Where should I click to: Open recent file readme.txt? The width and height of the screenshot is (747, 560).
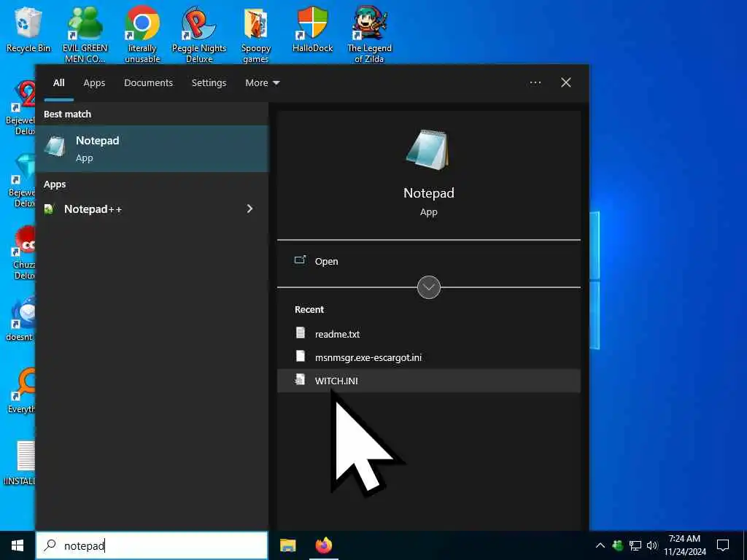428,334
